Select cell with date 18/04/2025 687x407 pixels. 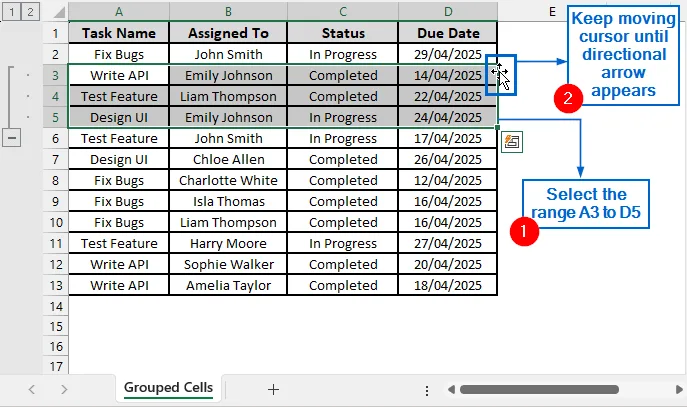point(448,286)
